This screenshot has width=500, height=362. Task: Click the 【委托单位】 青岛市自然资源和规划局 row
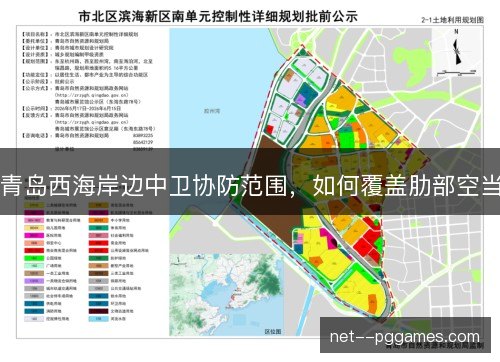coord(65,41)
